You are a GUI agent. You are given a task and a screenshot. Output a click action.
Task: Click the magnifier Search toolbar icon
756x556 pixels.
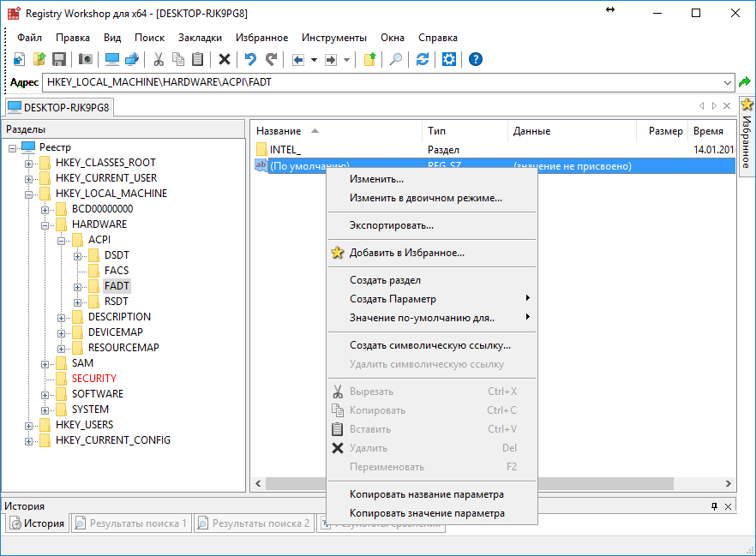click(x=396, y=59)
